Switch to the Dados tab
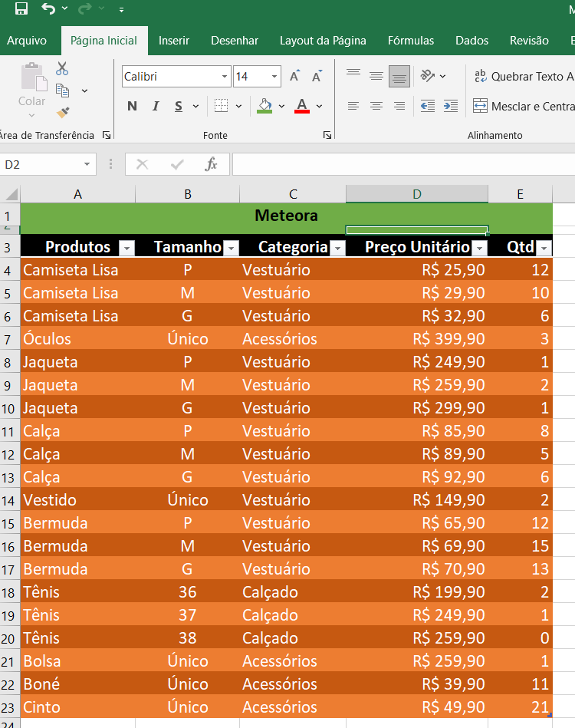Image resolution: width=575 pixels, height=728 pixels. click(x=472, y=41)
